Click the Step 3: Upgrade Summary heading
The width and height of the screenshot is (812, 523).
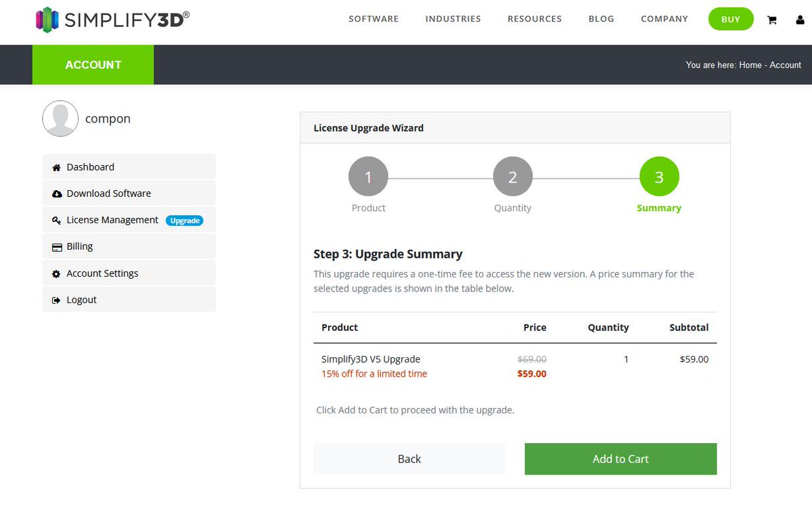pos(388,254)
